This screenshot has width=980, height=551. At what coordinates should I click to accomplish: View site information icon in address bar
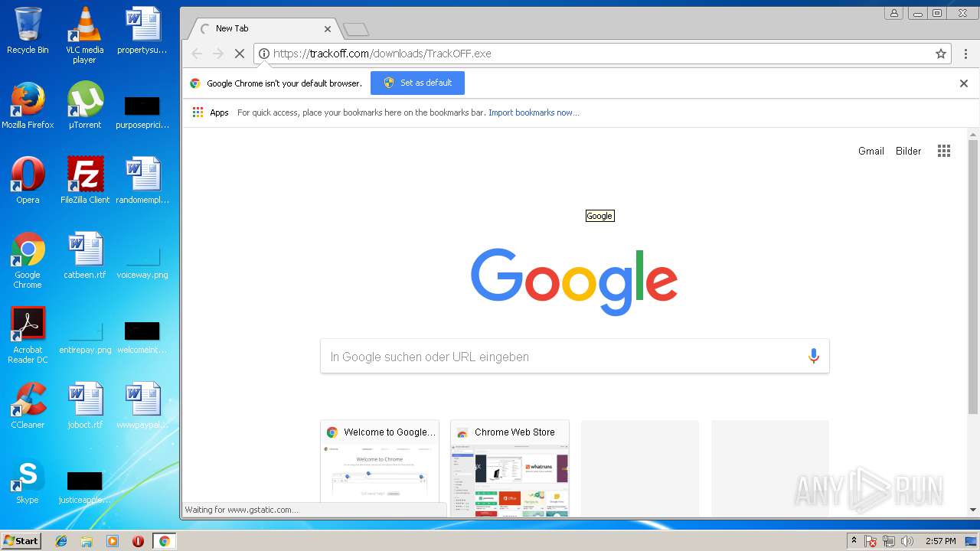click(264, 54)
